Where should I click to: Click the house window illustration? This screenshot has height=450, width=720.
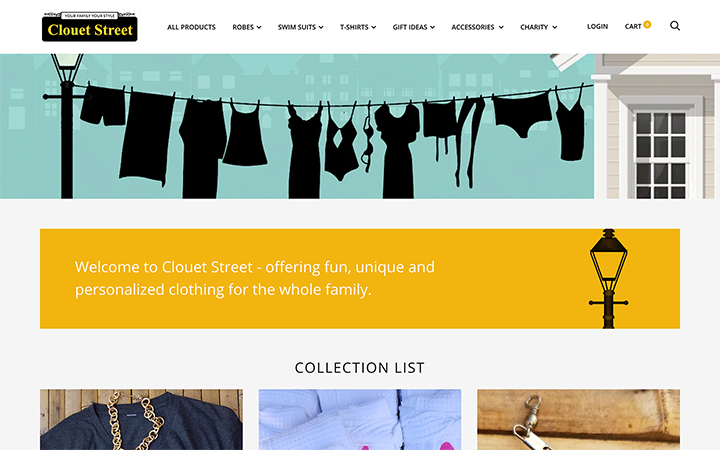tap(660, 155)
